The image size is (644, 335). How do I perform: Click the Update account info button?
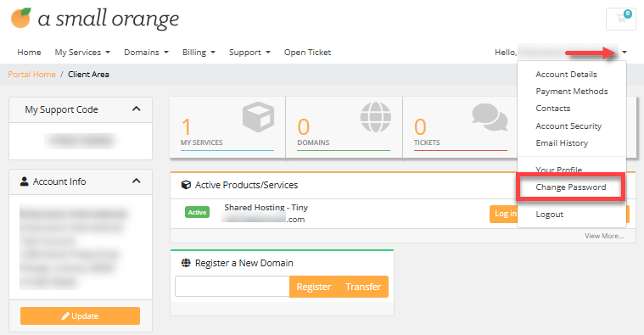[80, 315]
